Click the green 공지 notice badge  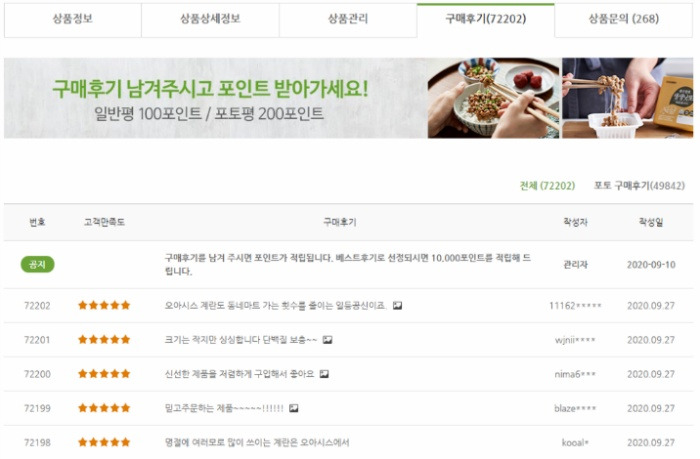pos(38,264)
